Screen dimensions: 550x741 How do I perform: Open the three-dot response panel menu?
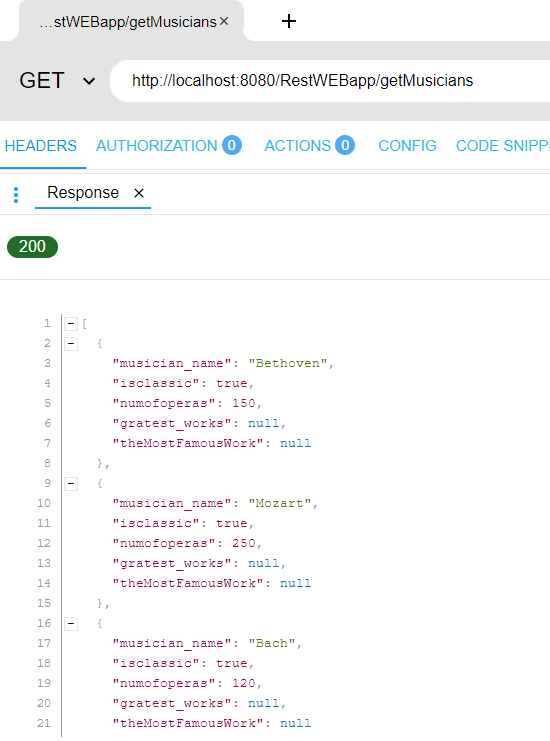pyautogui.click(x=16, y=195)
